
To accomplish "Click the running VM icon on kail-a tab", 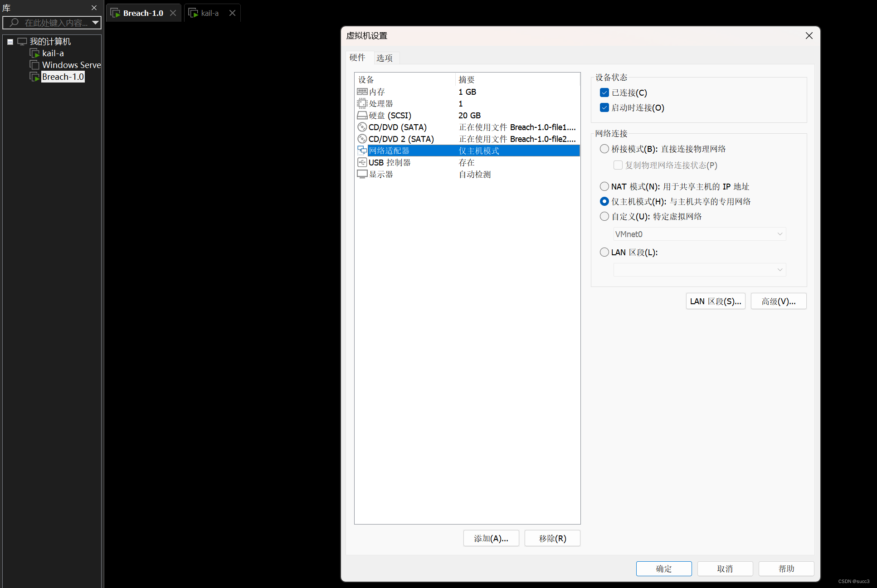I will click(x=194, y=13).
